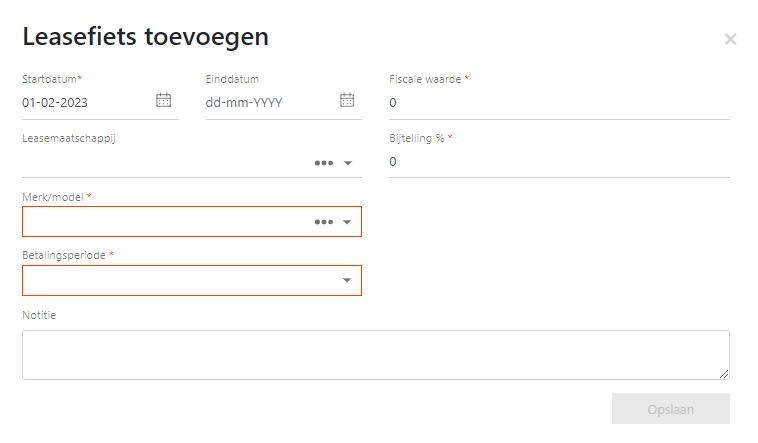The height and width of the screenshot is (443, 758).
Task: Click the Merk/model three-dots lookup icon
Action: click(x=324, y=222)
